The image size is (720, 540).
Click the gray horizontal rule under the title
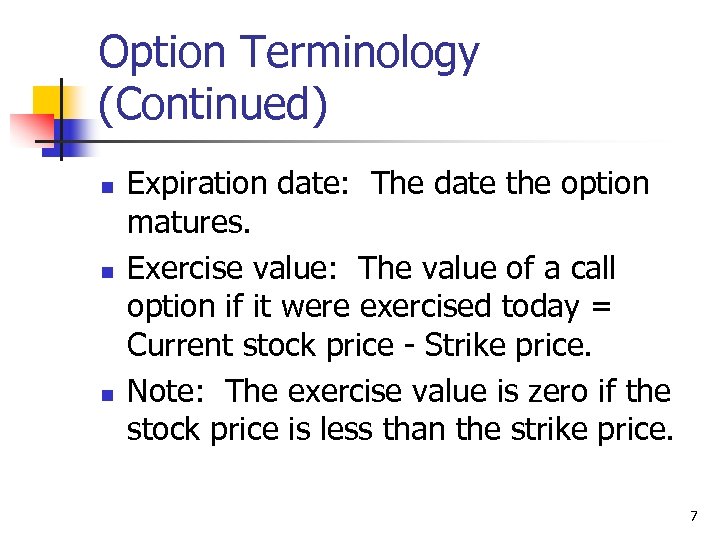(x=400, y=142)
